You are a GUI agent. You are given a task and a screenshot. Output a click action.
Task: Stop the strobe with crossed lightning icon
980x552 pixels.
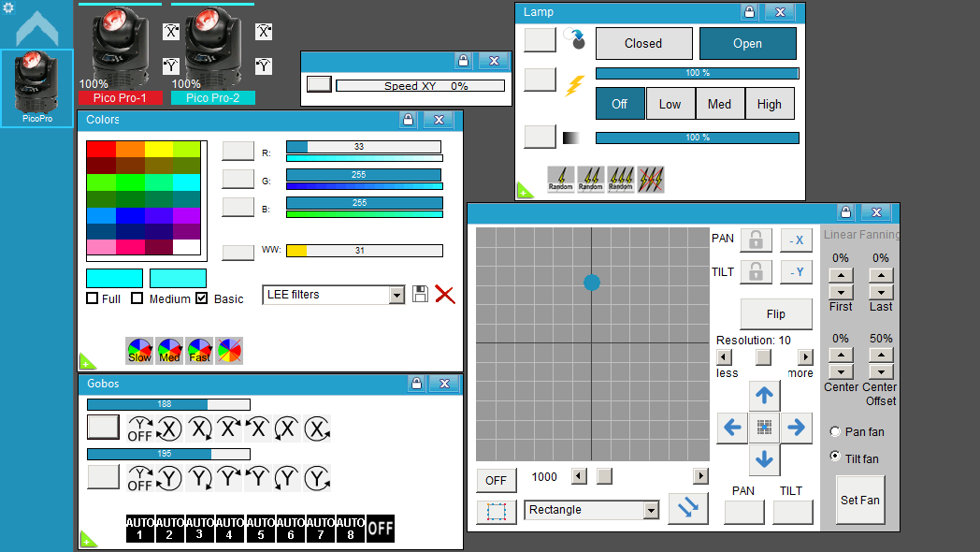click(x=651, y=180)
